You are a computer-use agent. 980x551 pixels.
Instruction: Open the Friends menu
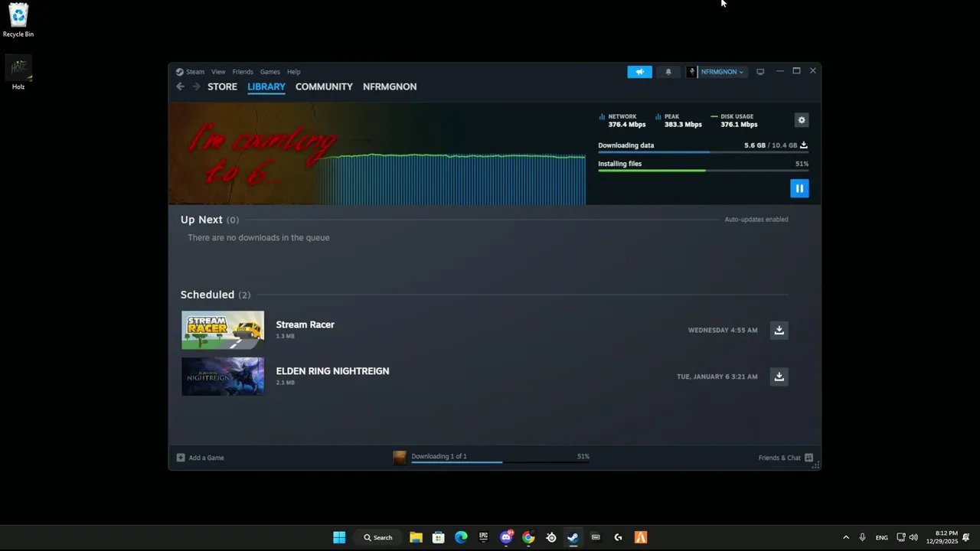[243, 72]
